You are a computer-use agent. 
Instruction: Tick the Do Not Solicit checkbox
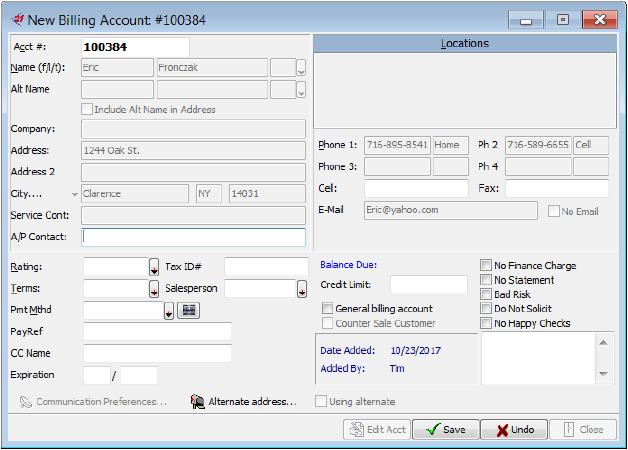pyautogui.click(x=486, y=309)
